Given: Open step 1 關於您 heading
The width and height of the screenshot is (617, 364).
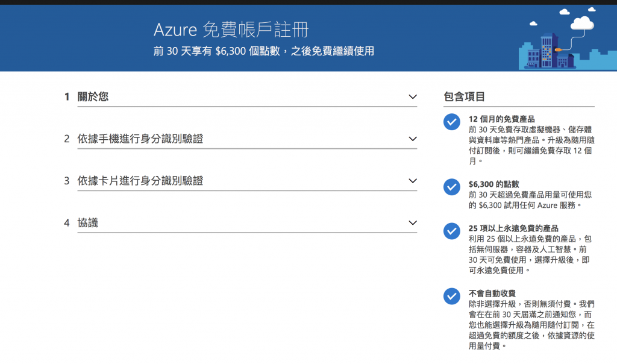Looking at the screenshot, I should [x=93, y=97].
